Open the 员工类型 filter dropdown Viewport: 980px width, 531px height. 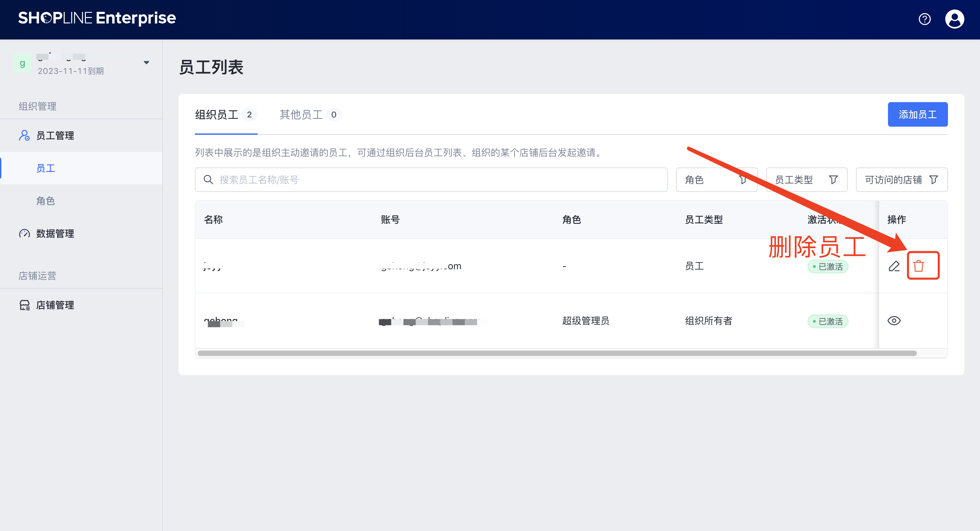click(806, 180)
